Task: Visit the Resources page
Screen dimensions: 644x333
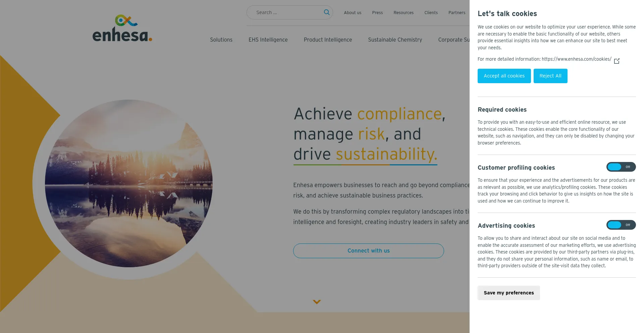Action: [x=404, y=13]
